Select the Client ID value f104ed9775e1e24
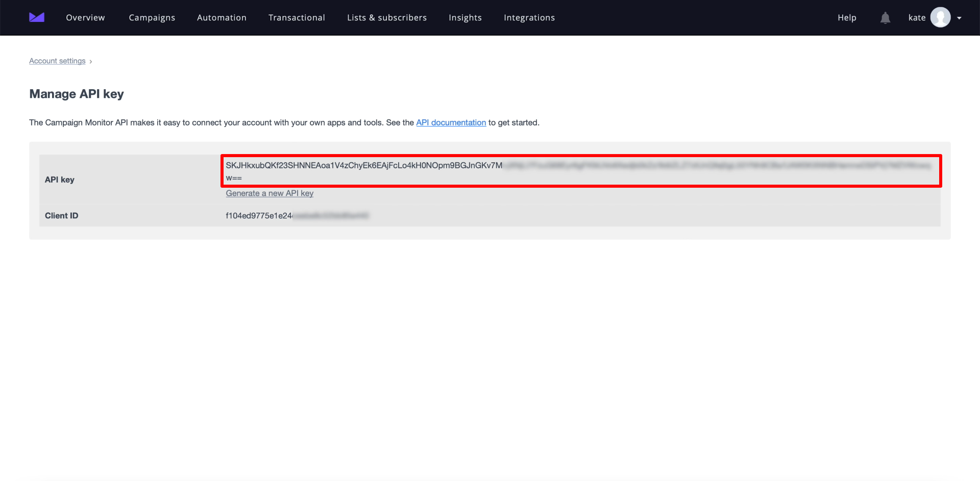This screenshot has width=980, height=481. point(297,216)
